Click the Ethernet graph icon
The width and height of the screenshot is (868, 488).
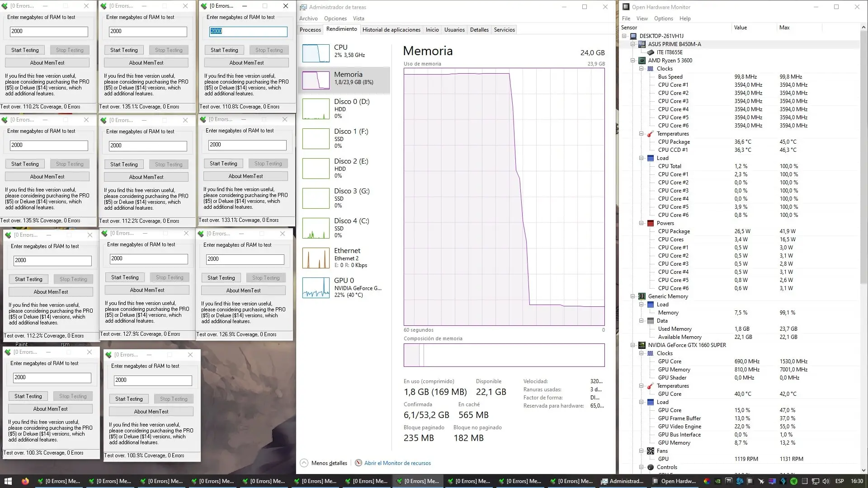316,258
